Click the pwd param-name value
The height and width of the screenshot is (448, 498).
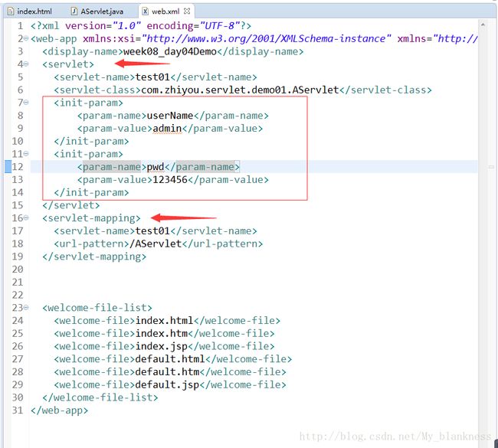[x=156, y=167]
